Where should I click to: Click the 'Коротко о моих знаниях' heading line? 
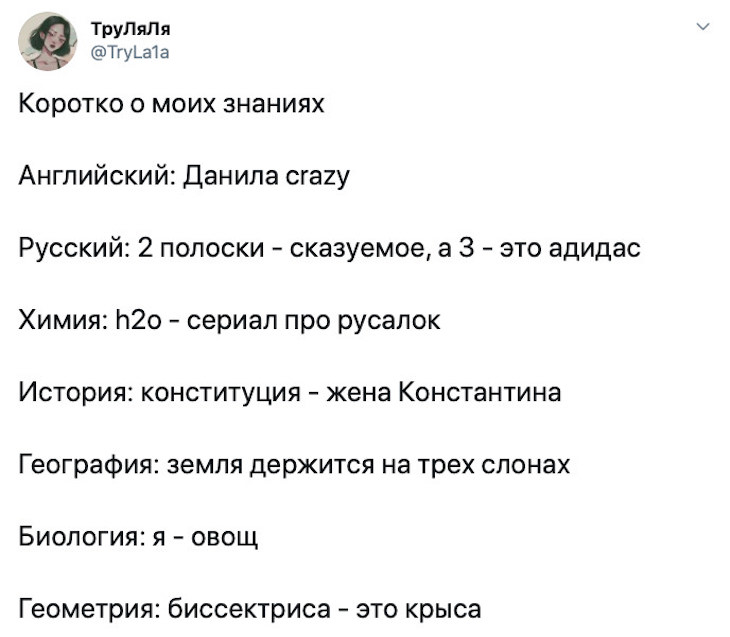point(171,103)
